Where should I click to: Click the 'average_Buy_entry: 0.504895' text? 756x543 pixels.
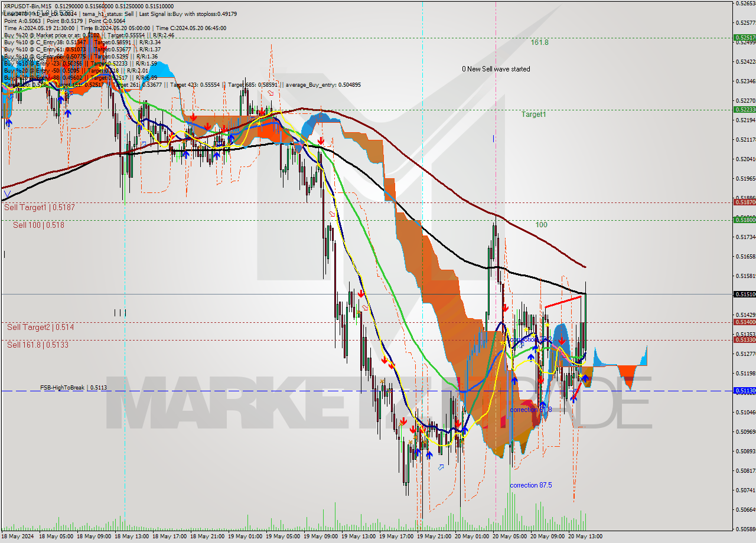[324, 85]
